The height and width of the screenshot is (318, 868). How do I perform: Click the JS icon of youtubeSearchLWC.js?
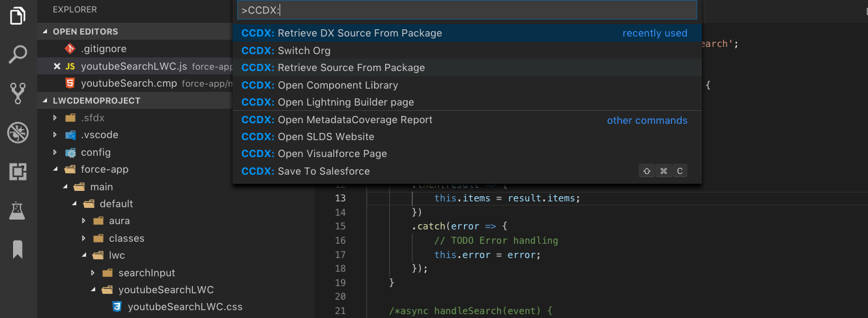point(70,66)
